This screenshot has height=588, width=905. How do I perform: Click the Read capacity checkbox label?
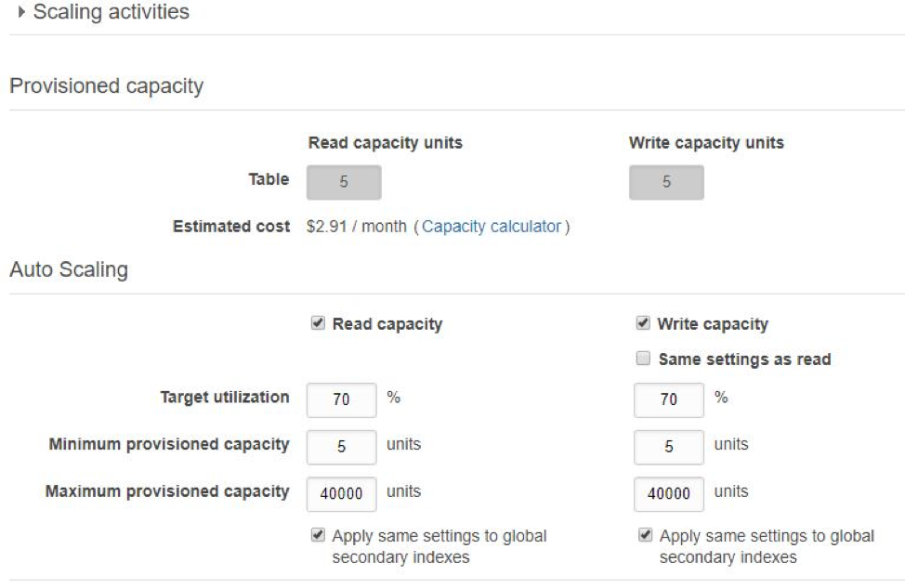[x=387, y=324]
